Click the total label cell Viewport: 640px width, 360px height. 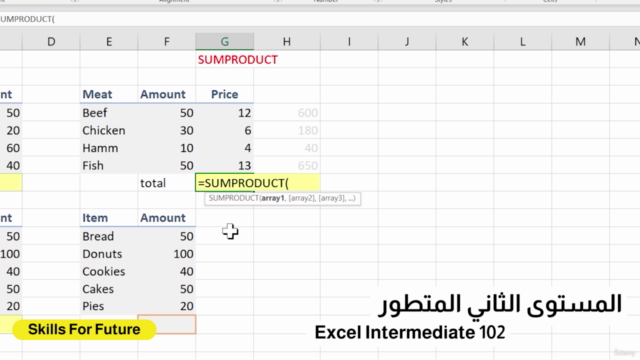[167, 183]
